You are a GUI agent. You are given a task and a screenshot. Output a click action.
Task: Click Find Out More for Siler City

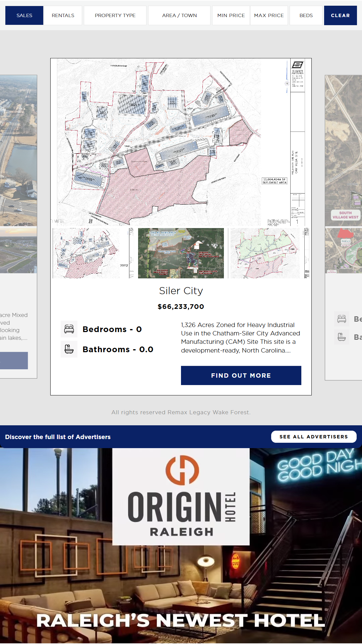click(241, 375)
